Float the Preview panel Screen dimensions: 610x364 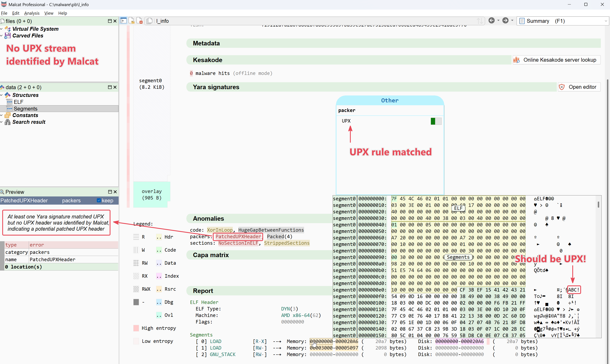(x=110, y=192)
